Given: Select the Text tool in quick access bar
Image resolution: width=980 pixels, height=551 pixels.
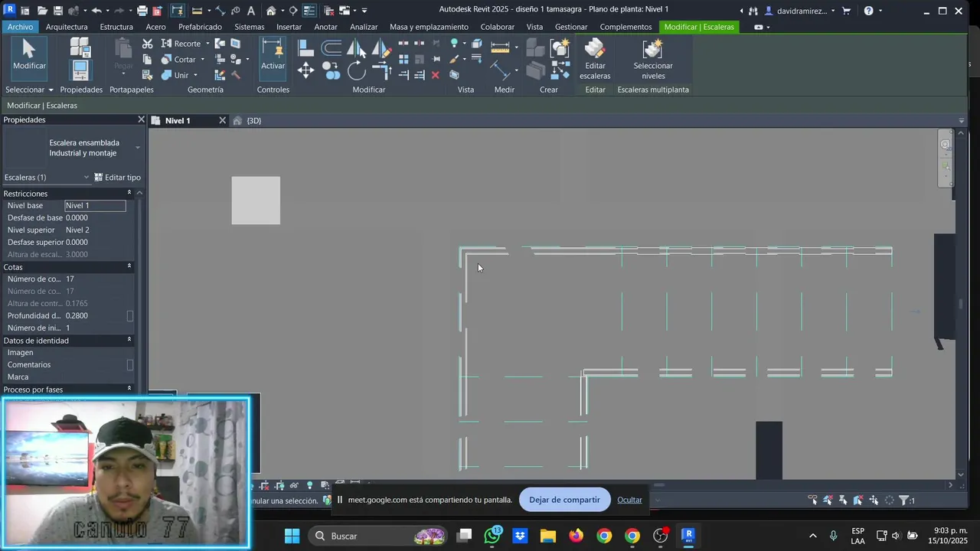Looking at the screenshot, I should (x=250, y=11).
